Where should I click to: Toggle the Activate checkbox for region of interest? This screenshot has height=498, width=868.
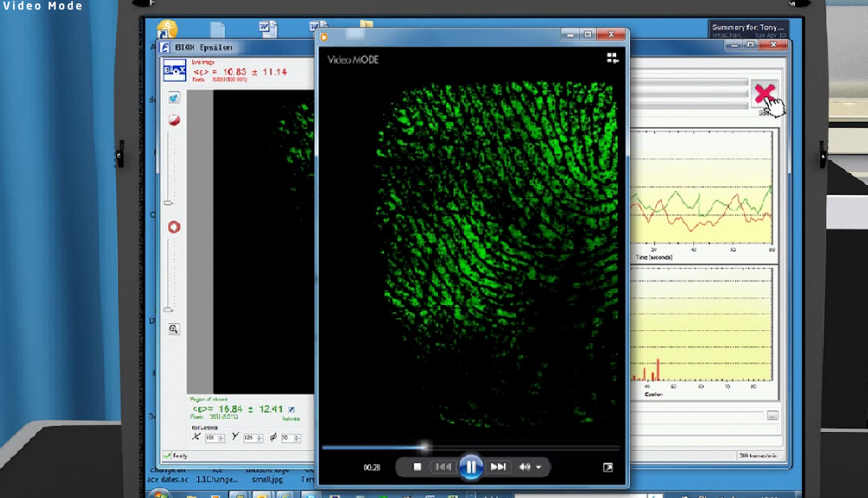pos(292,409)
